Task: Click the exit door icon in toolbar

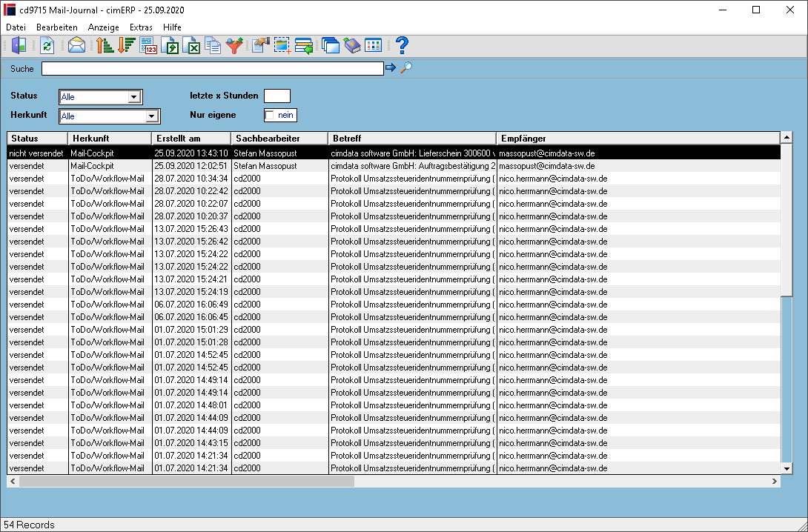Action: coord(19,46)
